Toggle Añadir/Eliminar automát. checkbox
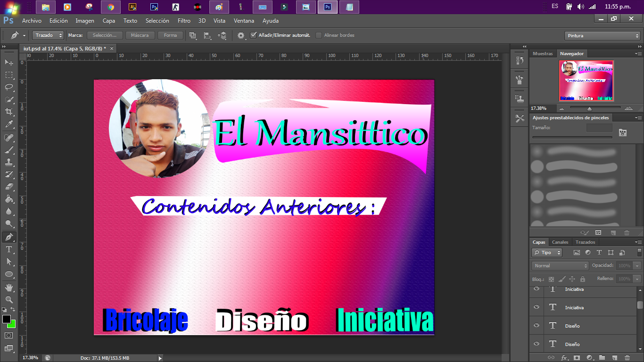 pos(254,35)
